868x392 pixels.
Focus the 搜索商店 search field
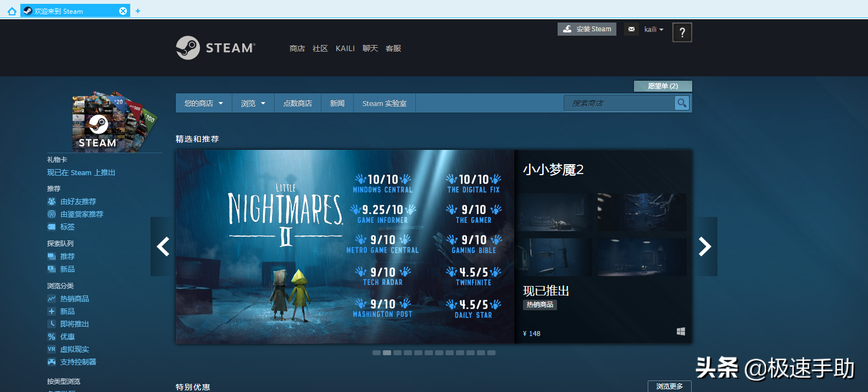click(619, 103)
